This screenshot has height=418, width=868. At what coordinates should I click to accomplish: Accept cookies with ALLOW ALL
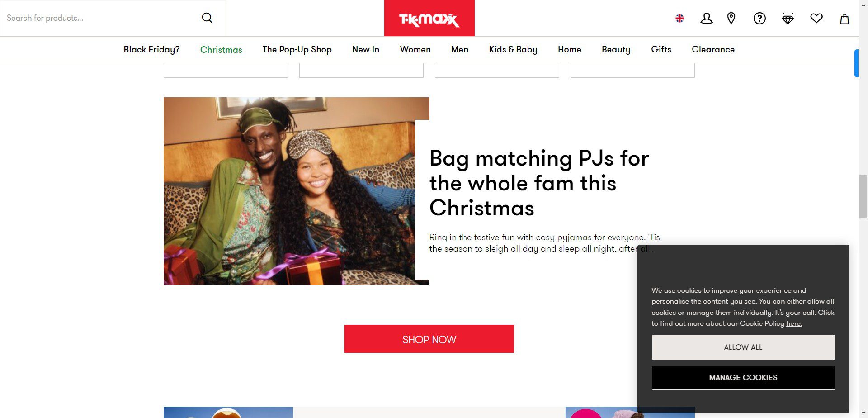[743, 347]
